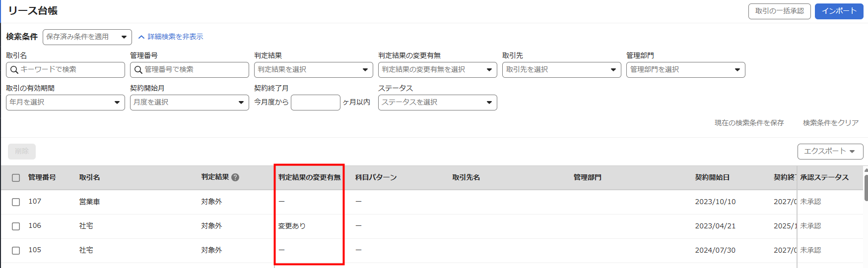Click the help icon beside 判定結果 column header
Image resolution: width=868 pixels, height=268 pixels.
tap(235, 177)
